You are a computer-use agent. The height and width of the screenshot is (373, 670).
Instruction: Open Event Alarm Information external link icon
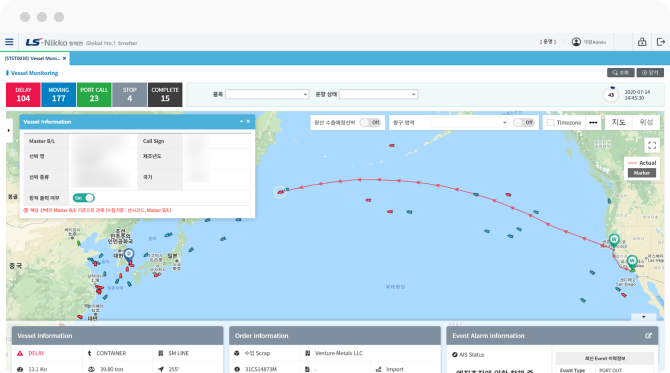[x=648, y=336]
